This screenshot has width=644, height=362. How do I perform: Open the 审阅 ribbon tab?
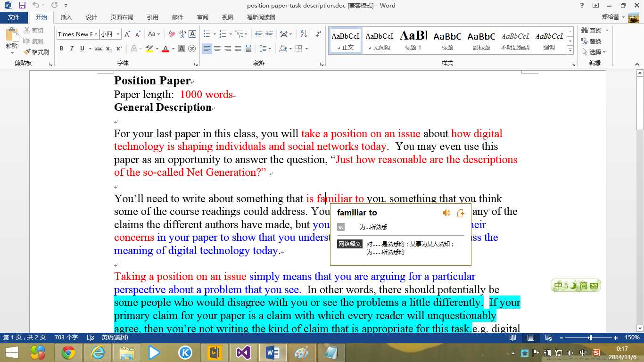tap(203, 17)
